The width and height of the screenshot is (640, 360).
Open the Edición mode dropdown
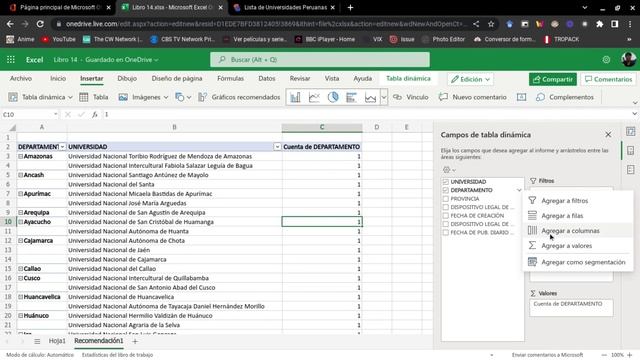[470, 79]
